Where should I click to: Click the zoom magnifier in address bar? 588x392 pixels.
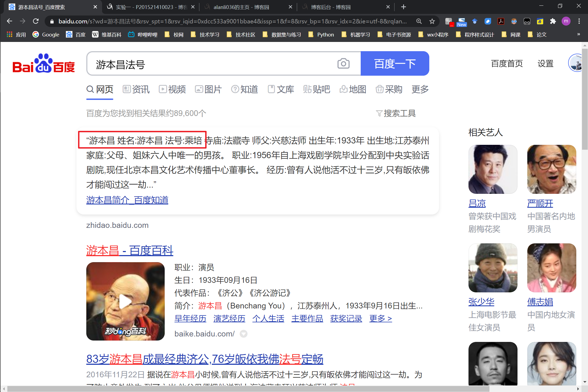tap(419, 21)
